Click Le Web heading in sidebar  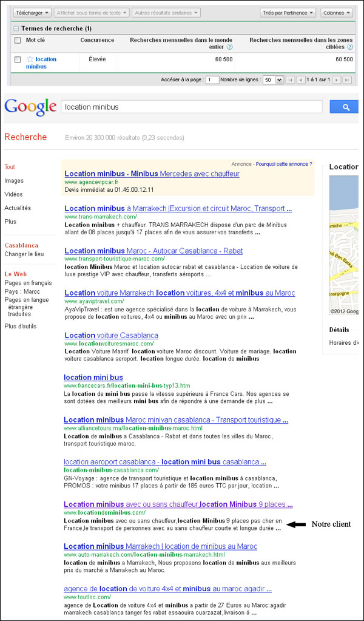click(x=15, y=274)
